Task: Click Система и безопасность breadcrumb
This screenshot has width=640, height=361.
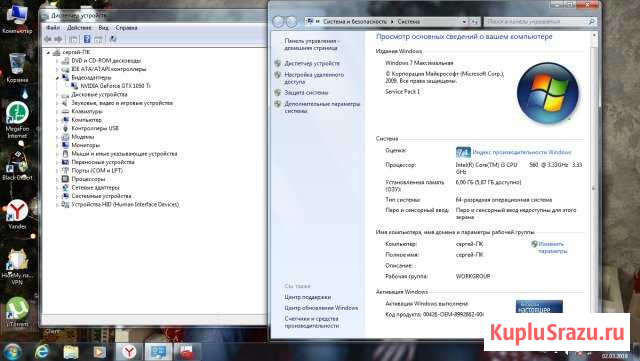Action: [354, 22]
